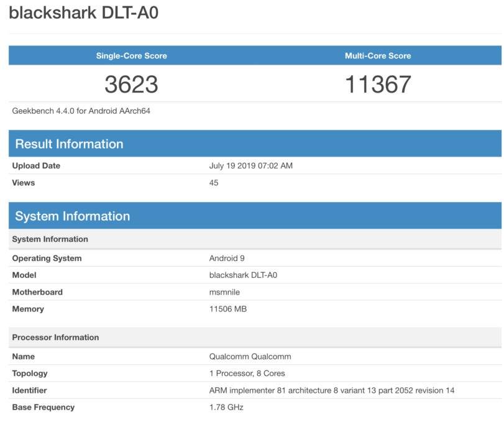Click the Views count of 45
The image size is (504, 422).
click(214, 183)
